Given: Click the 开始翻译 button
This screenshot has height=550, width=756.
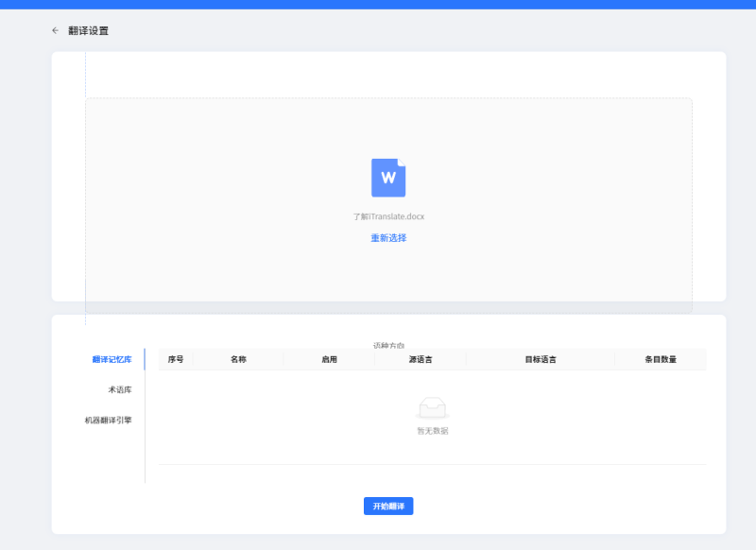Looking at the screenshot, I should 388,506.
